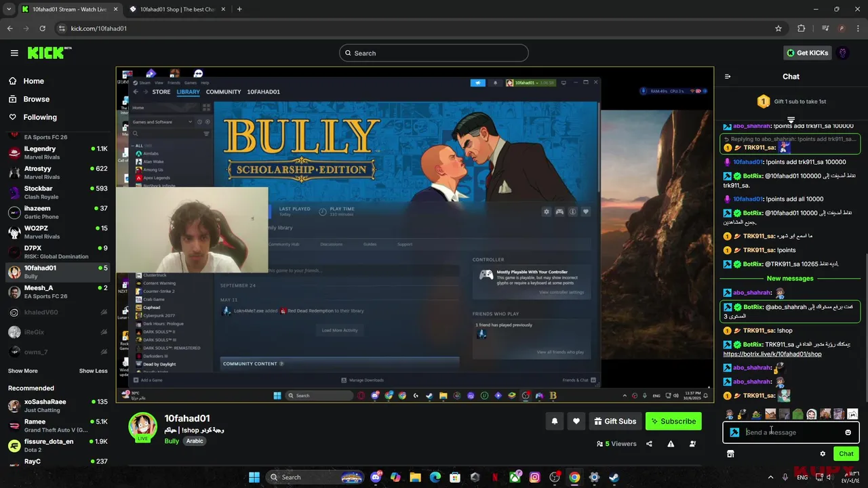The width and height of the screenshot is (868, 488).
Task: Click Show Less in sidebar
Action: click(93, 371)
